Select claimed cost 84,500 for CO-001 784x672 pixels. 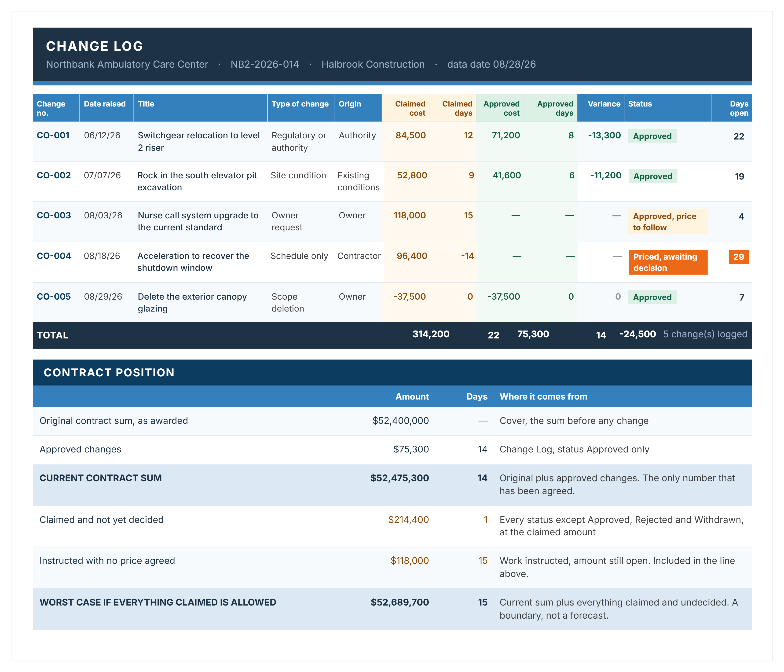(x=410, y=136)
